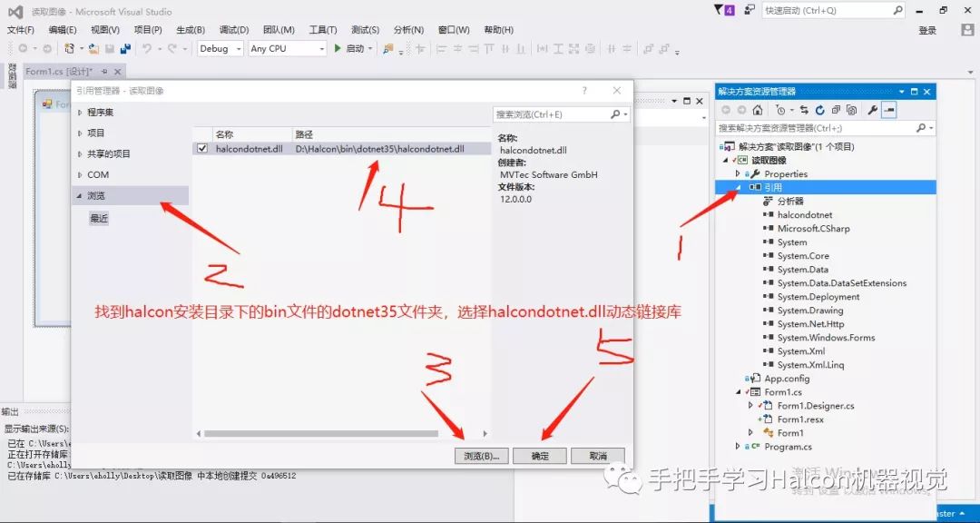Click the 启动 start button label
Viewport: 980px width, 523px height.
coord(355,49)
